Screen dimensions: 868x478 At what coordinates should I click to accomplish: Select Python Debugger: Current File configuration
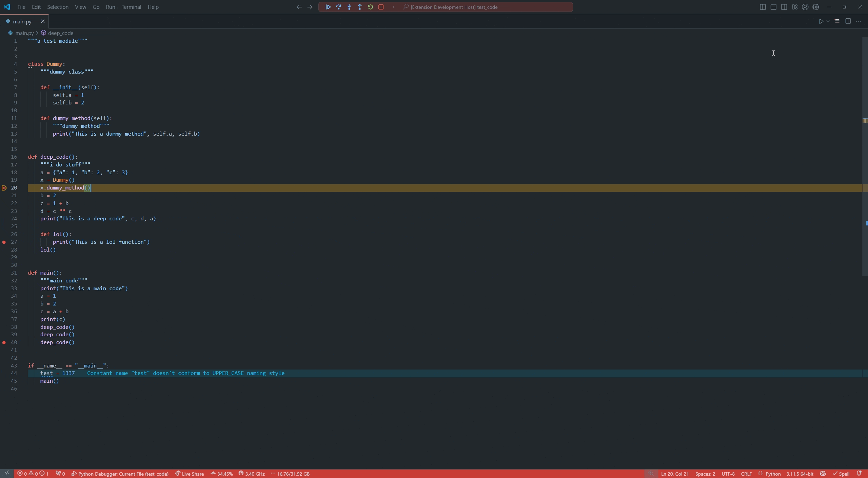click(120, 474)
